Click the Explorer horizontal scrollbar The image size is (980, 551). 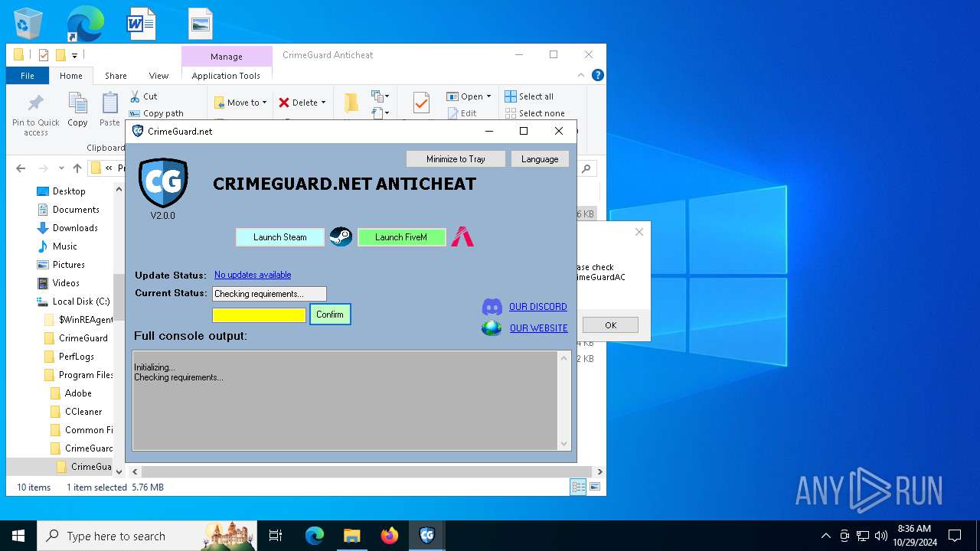(x=366, y=472)
